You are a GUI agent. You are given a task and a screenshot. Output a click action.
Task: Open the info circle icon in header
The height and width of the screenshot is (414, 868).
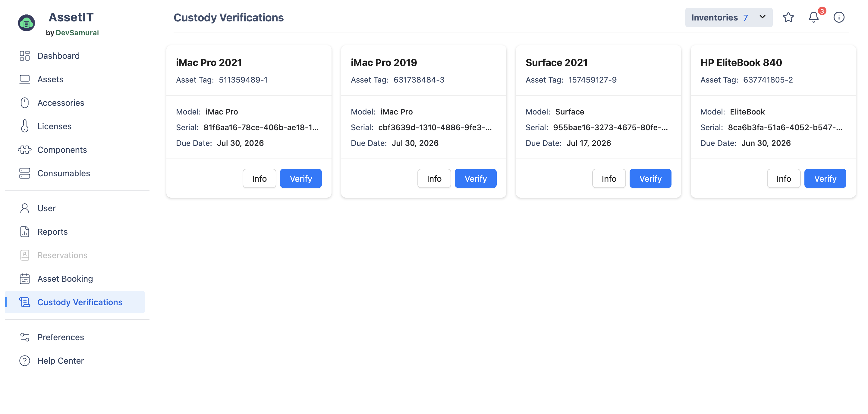point(839,17)
